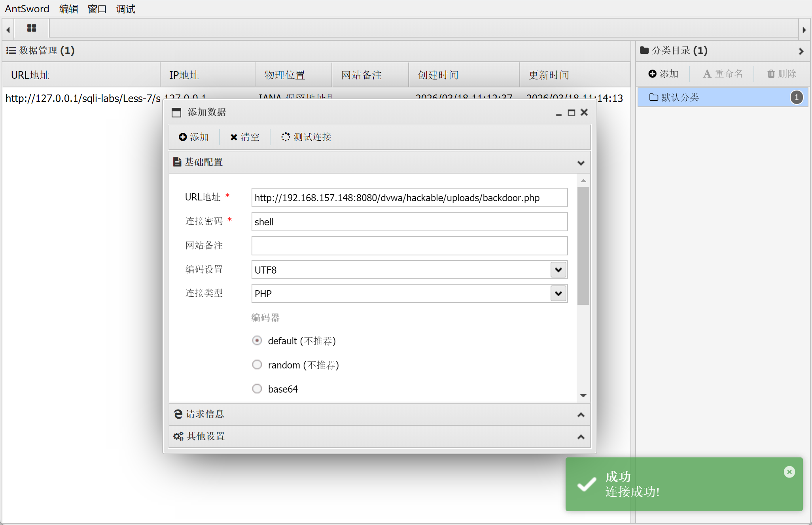Screen dimensions: 812x525
Task: Click the 分类目录 folder icon
Action: tap(644, 50)
